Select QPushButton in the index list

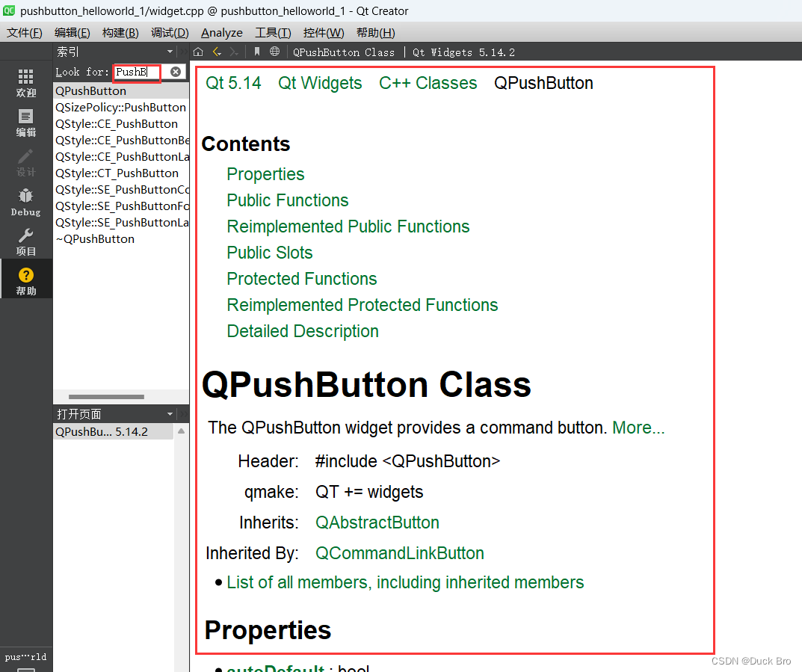coord(121,91)
